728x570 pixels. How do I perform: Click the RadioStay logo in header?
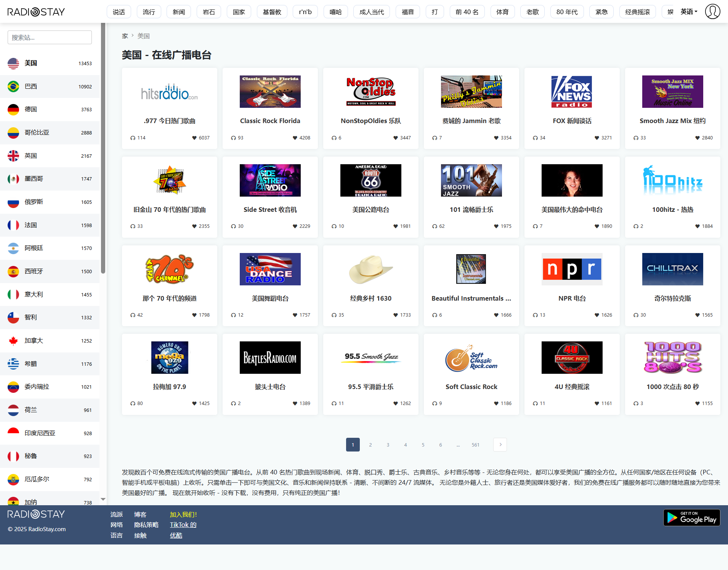coord(36,12)
